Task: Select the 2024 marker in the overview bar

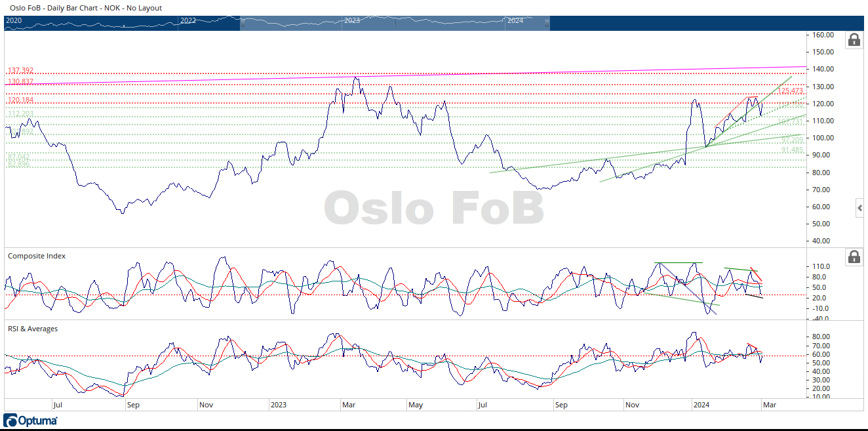Action: tap(515, 21)
